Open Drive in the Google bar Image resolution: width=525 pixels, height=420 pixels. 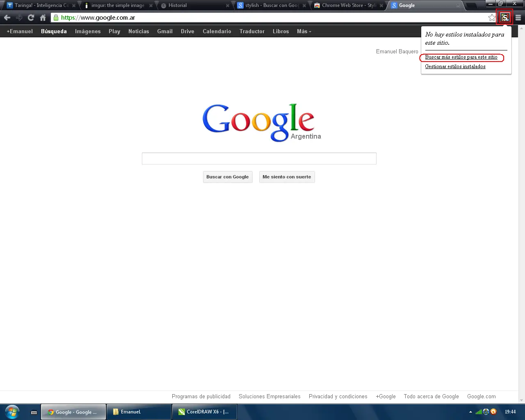pyautogui.click(x=187, y=31)
